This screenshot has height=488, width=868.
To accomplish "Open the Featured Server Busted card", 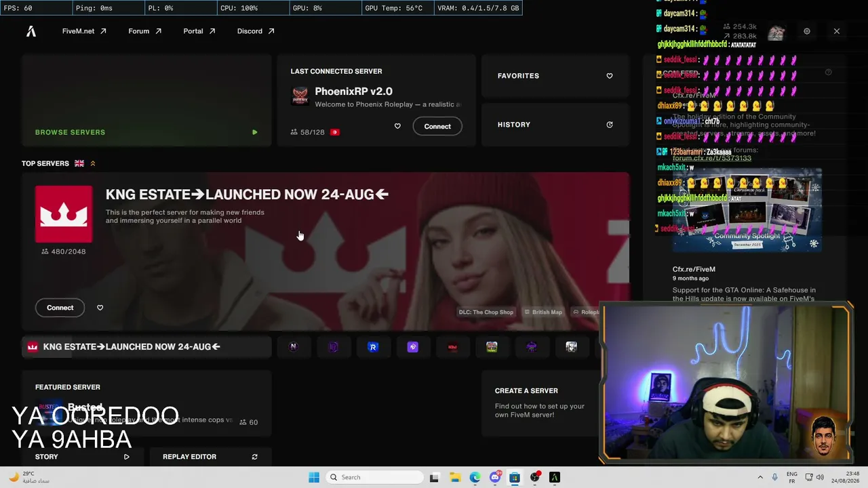I will 146,405.
